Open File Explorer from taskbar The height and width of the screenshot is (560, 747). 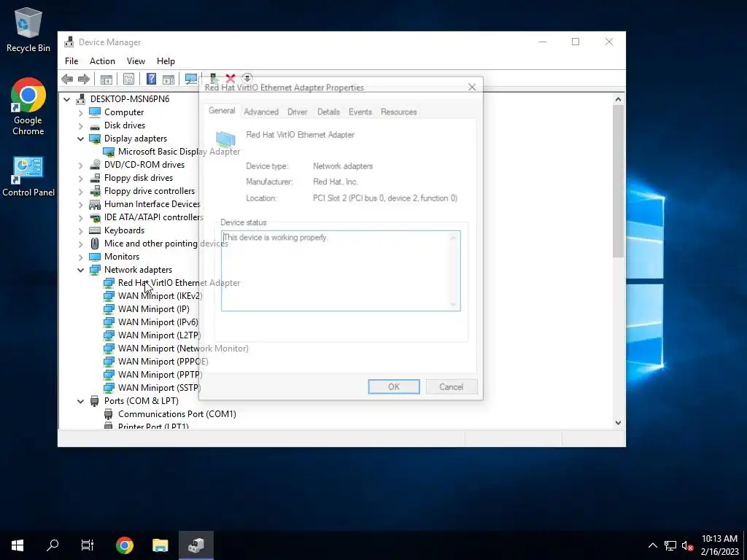160,545
